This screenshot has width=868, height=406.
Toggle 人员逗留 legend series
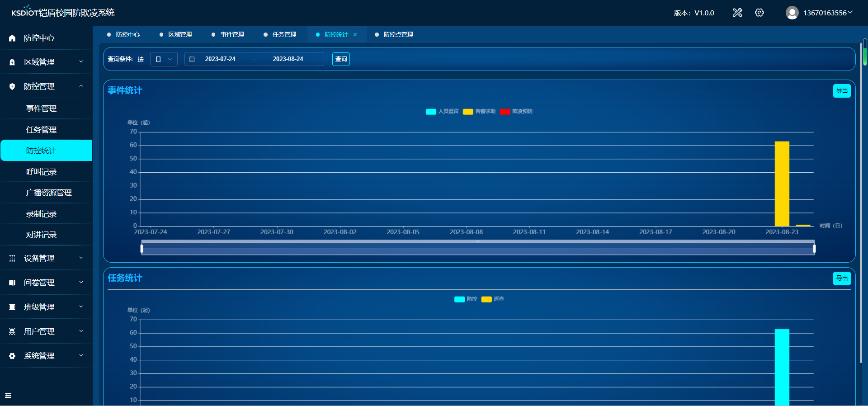click(x=442, y=111)
